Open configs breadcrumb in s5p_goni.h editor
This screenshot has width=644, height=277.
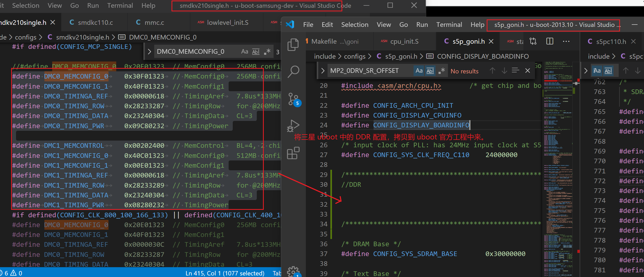point(354,56)
